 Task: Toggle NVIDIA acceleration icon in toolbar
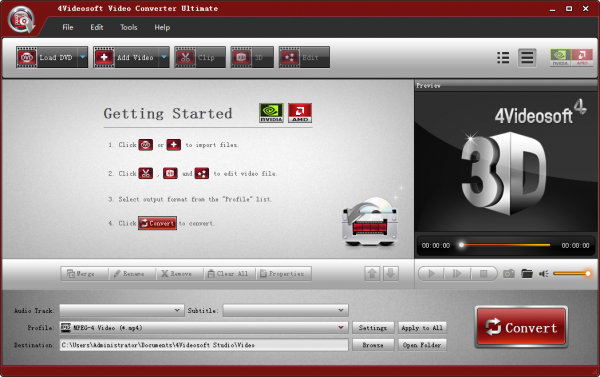click(x=560, y=57)
